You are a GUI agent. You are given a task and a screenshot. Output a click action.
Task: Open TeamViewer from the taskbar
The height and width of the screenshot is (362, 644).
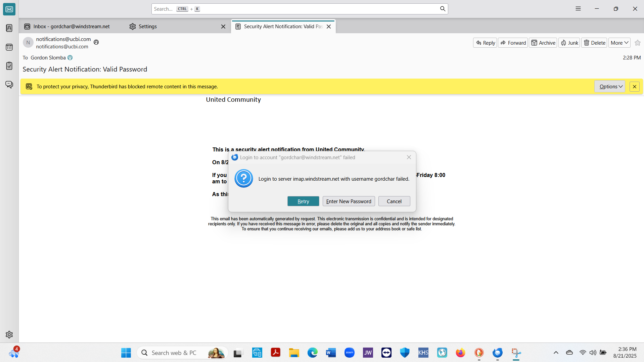(x=386, y=353)
